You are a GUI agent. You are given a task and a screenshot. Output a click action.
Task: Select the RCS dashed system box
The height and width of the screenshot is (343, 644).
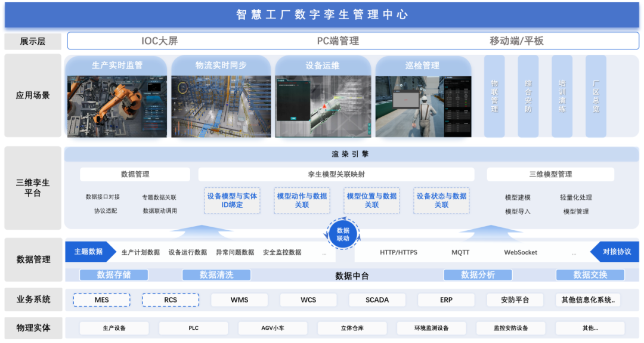tap(171, 300)
